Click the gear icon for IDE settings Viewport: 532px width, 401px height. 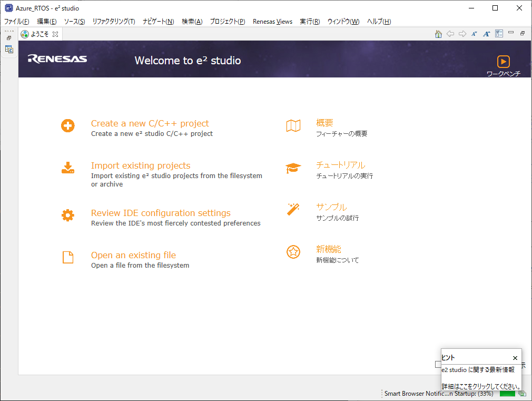click(68, 216)
